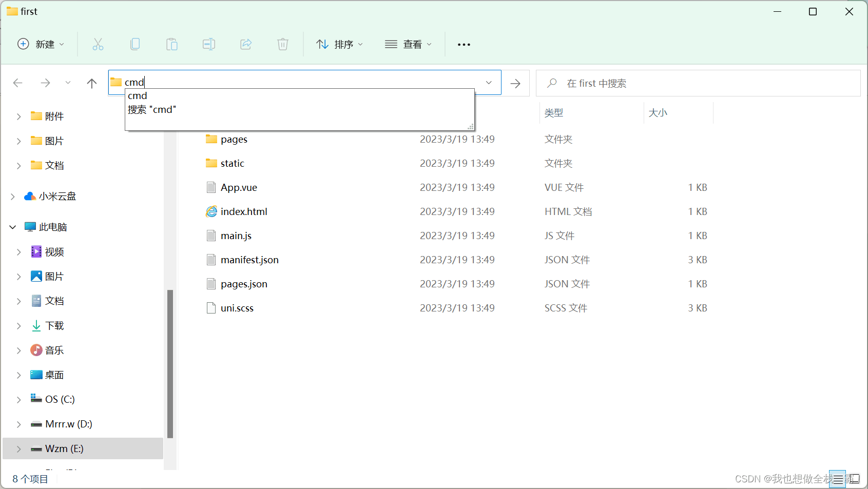The width and height of the screenshot is (868, 489).
Task: Switch to large thumbnails view in status bar
Action: click(x=854, y=479)
